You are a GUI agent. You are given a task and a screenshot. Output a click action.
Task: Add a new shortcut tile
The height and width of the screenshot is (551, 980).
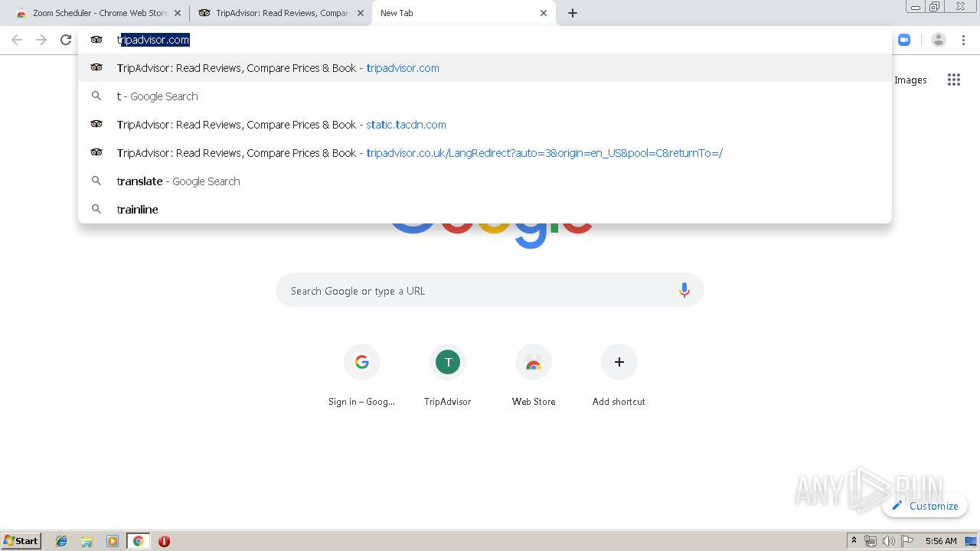coord(619,376)
